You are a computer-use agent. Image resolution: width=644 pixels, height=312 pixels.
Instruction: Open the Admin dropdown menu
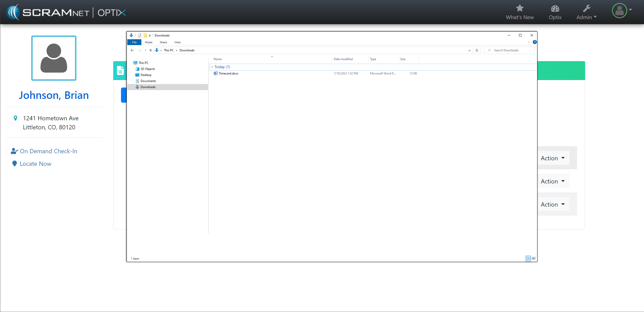[x=586, y=17]
